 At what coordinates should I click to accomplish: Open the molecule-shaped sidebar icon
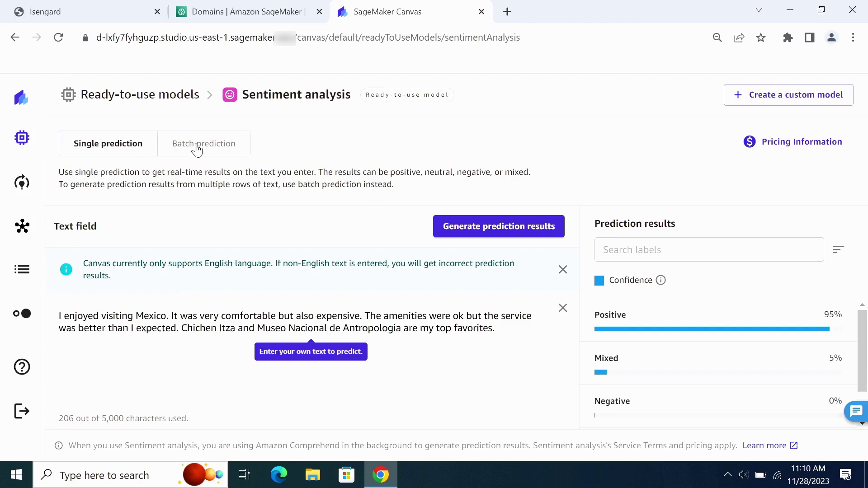pyautogui.click(x=22, y=226)
